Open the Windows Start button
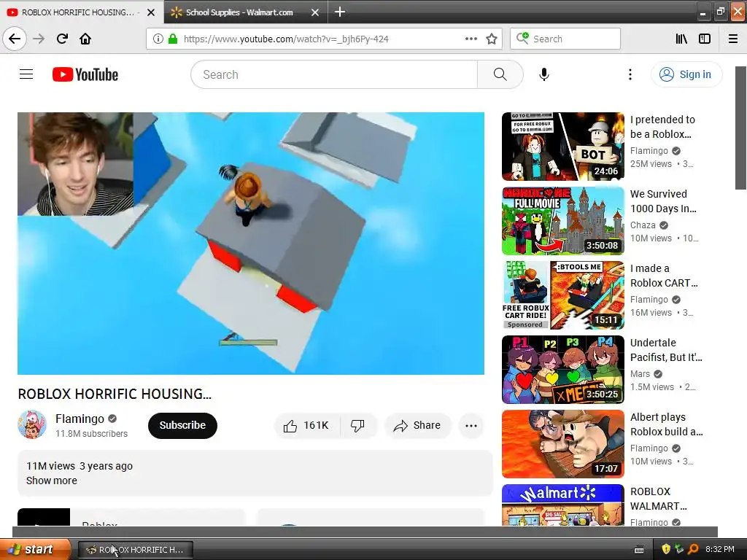 pos(34,549)
